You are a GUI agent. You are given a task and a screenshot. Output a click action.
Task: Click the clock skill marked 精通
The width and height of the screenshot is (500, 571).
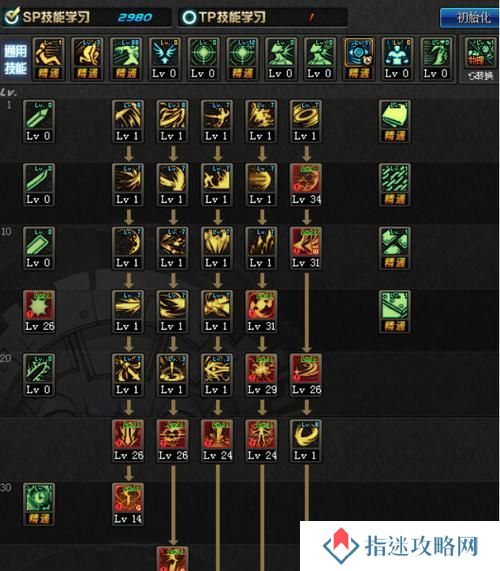[x=39, y=504]
